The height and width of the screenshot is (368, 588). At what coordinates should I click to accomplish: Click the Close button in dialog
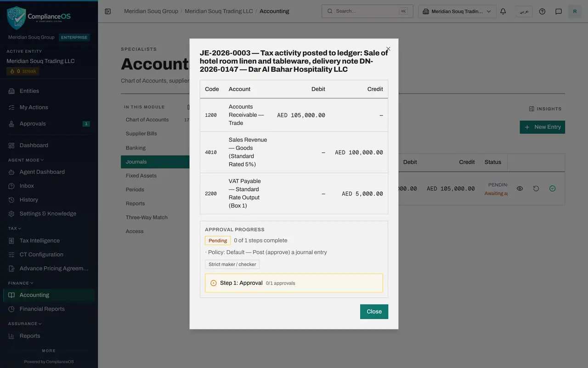click(374, 311)
